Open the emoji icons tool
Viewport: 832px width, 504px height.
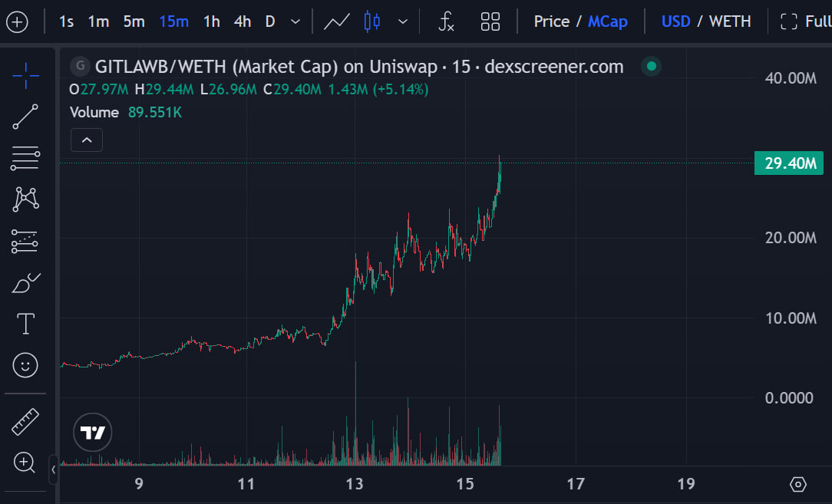25,365
